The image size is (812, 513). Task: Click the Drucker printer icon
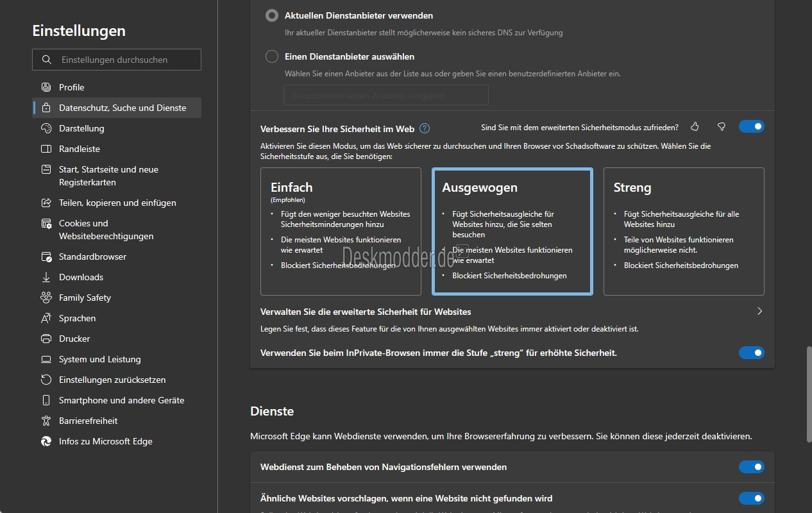tap(46, 339)
